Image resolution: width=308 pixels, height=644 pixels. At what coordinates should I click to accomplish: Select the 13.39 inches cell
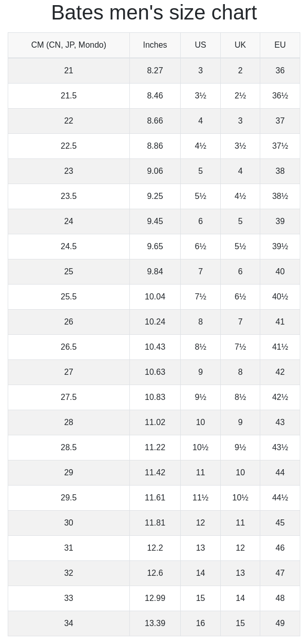(155, 623)
